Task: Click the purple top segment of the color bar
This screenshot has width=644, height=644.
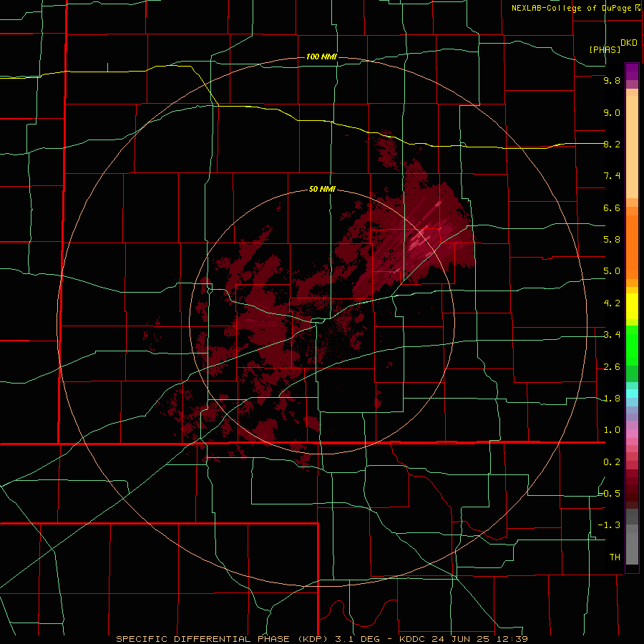Action: coord(632,72)
